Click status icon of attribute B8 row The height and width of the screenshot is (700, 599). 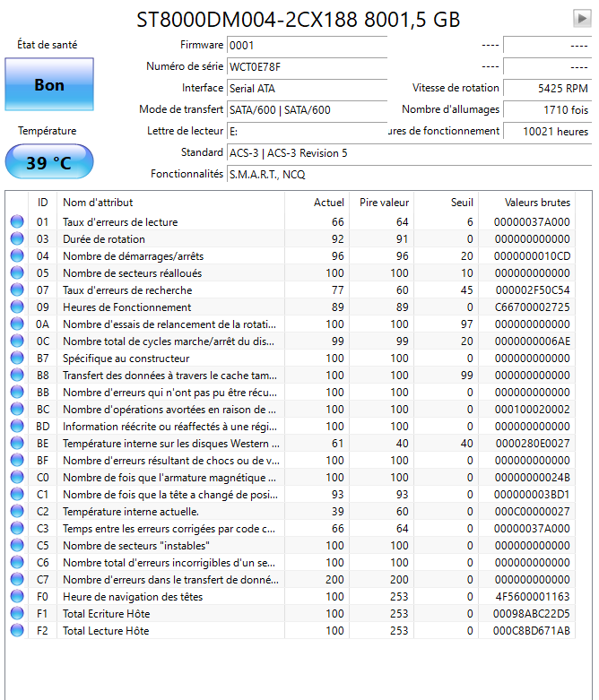click(x=17, y=375)
